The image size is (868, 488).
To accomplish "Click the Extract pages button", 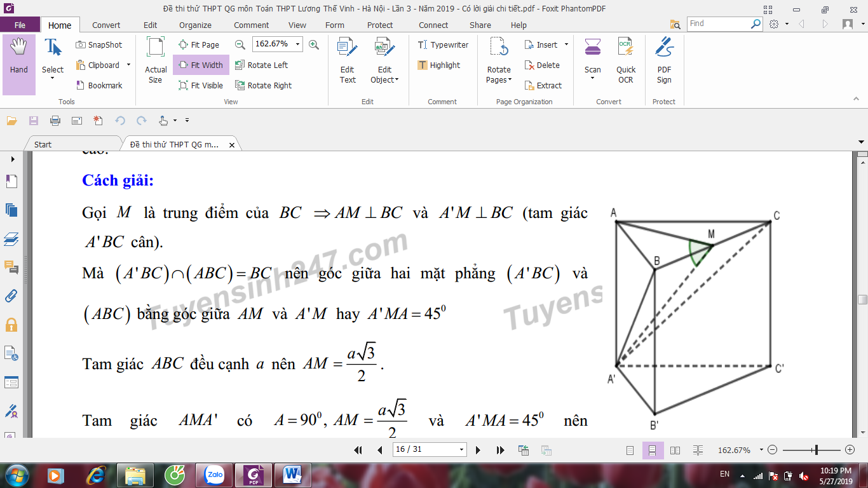I will [543, 86].
